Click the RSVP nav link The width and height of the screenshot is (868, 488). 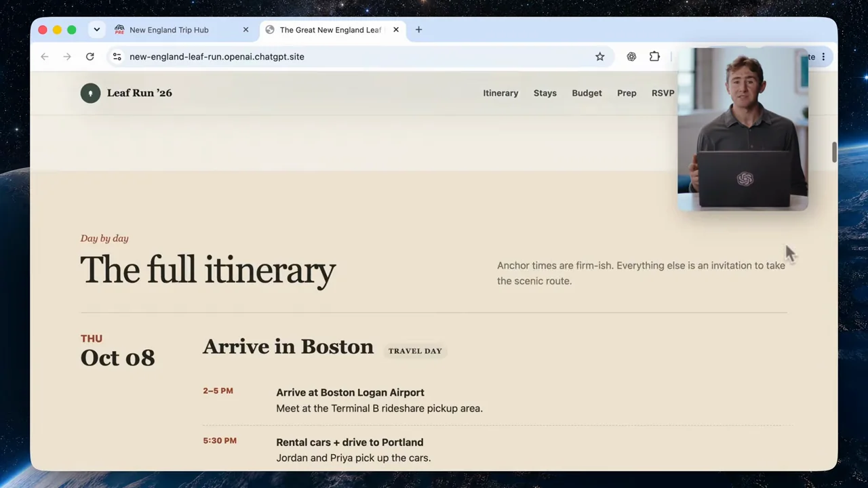pyautogui.click(x=663, y=94)
